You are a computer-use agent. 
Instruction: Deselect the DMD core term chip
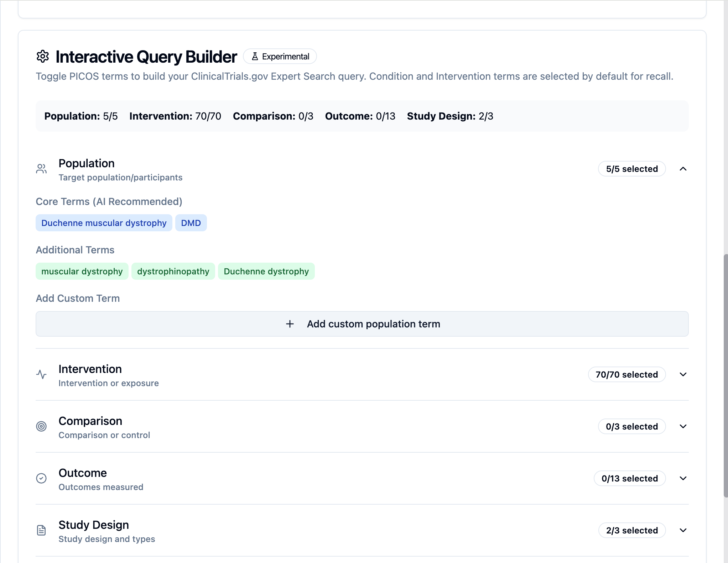pyautogui.click(x=191, y=223)
